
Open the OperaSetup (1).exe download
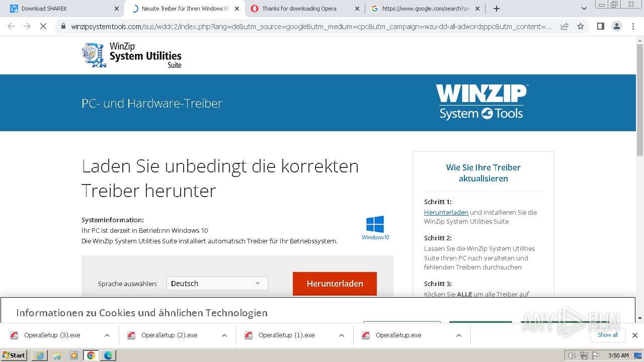tap(287, 335)
